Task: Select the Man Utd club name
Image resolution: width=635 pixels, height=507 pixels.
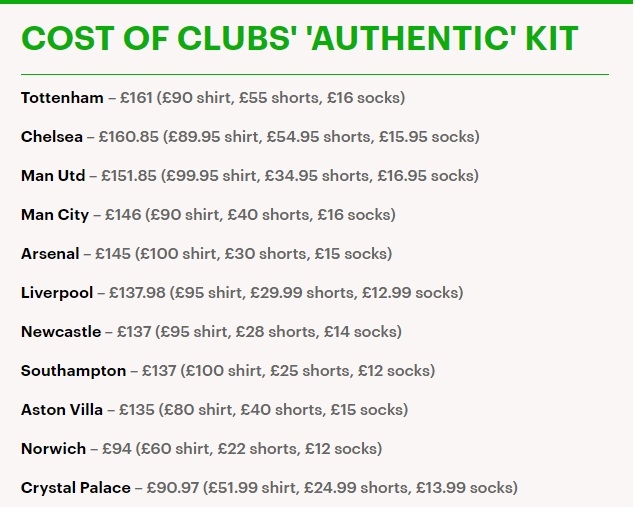Action: point(53,176)
